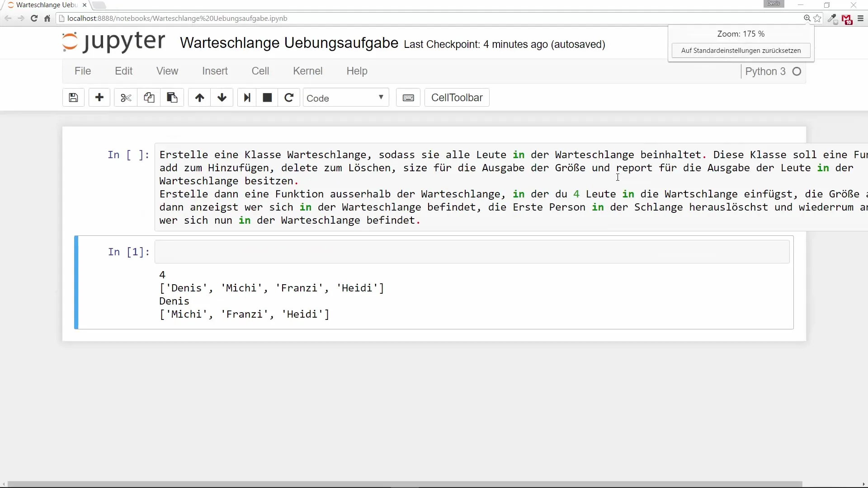Viewport: 868px width, 488px height.
Task: Open a new browser tab
Action: pyautogui.click(x=99, y=5)
